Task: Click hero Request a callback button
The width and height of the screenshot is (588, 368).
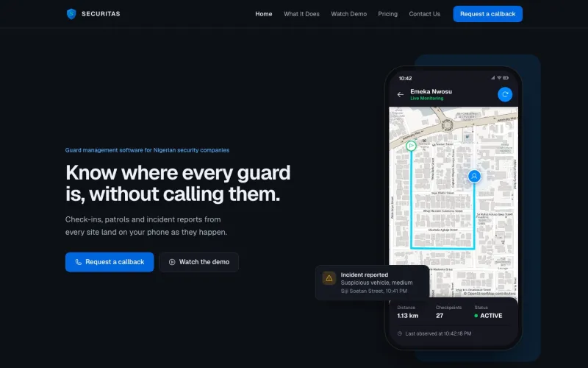Action: (110, 262)
